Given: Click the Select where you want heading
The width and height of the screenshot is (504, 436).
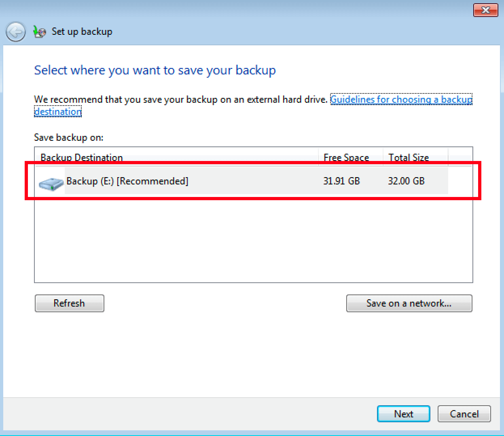Looking at the screenshot, I should pos(155,70).
